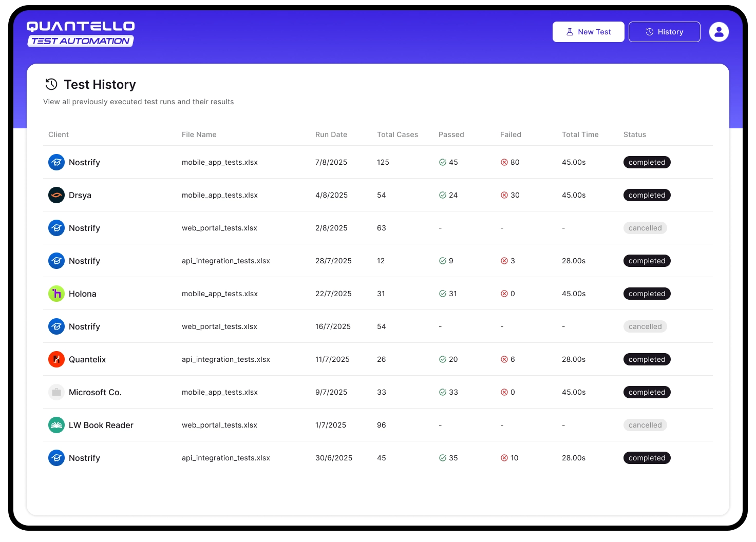Click completed badge in the Quantelix row
The height and width of the screenshot is (542, 756).
point(647,359)
